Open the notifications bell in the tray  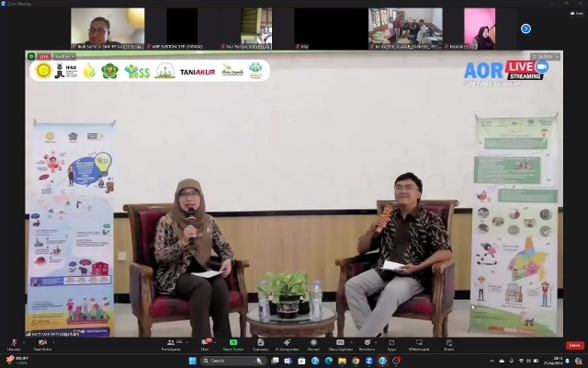pyautogui.click(x=568, y=361)
